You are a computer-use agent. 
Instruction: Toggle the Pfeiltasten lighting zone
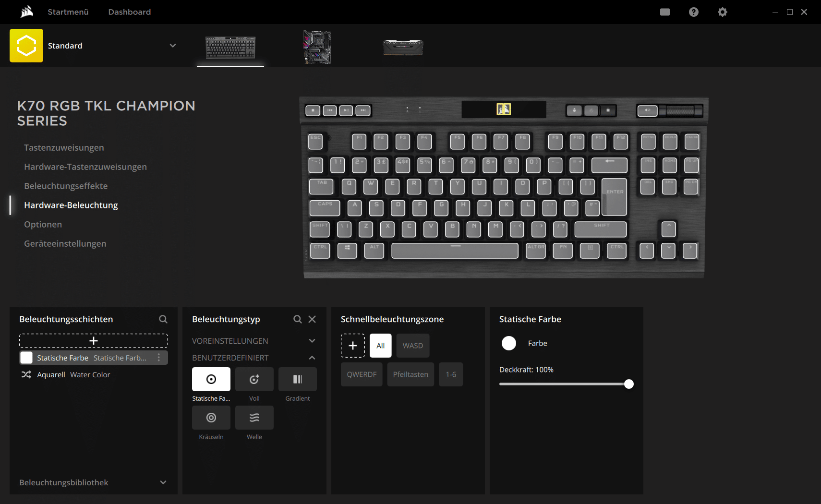tap(410, 374)
